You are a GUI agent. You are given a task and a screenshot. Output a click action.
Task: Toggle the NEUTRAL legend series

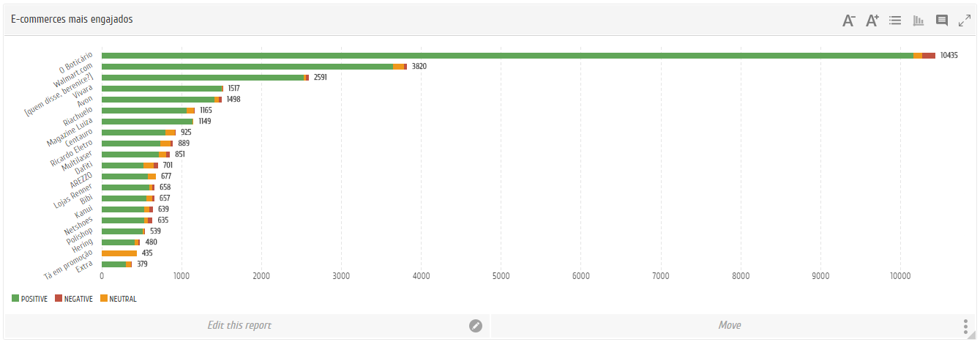pos(123,299)
